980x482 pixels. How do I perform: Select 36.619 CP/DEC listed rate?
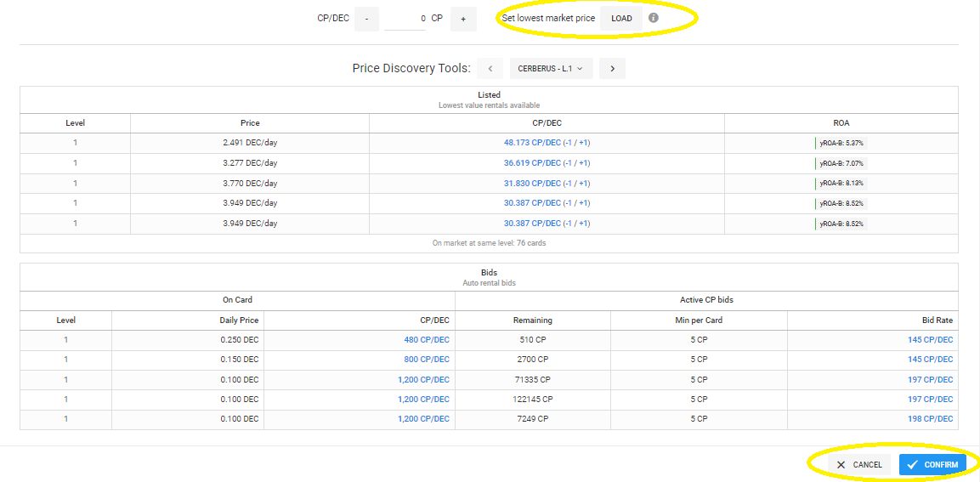coord(532,163)
